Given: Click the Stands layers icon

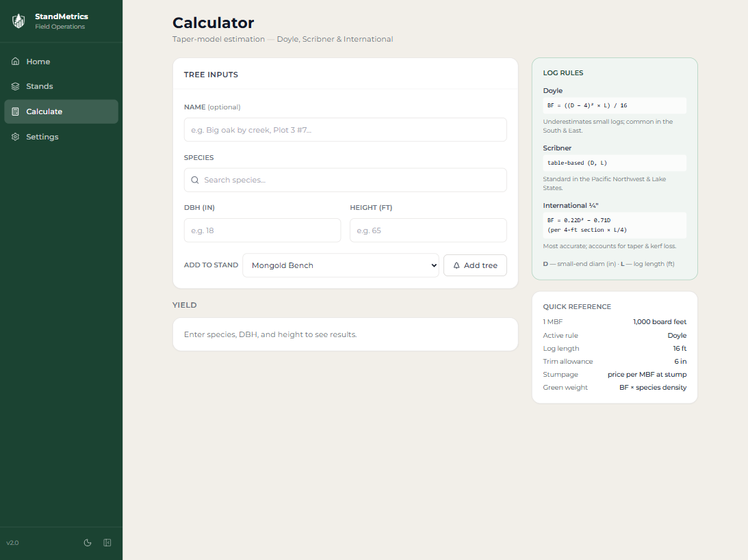Looking at the screenshot, I should [16, 87].
